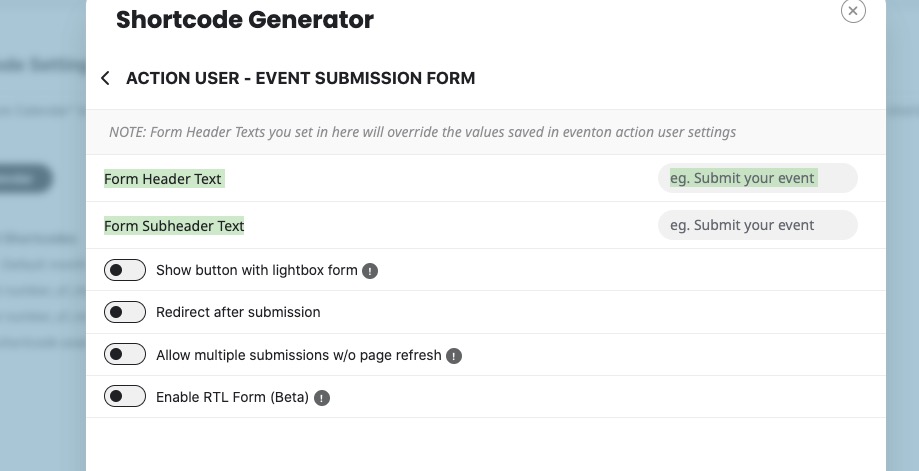Click the NOTE about Form Header Texts
Image resolution: width=919 pixels, height=471 pixels.
(x=423, y=132)
